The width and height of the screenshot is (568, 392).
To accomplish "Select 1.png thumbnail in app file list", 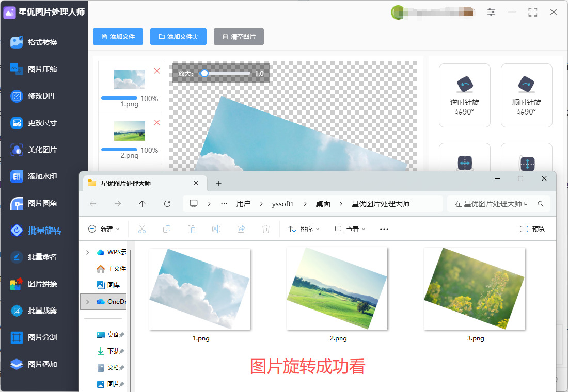I will click(130, 79).
